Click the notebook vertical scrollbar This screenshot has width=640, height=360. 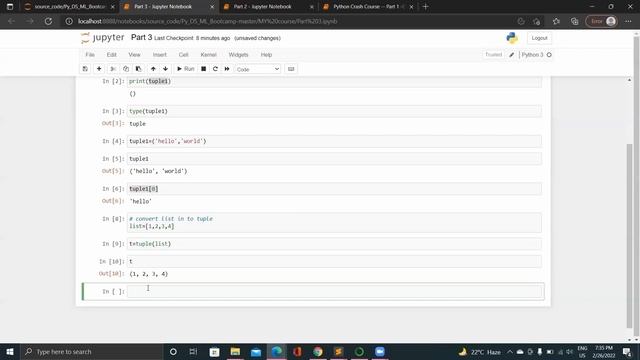629,235
